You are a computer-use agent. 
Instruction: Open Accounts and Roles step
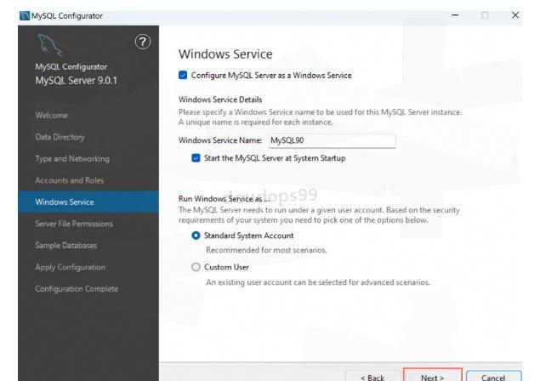[68, 180]
